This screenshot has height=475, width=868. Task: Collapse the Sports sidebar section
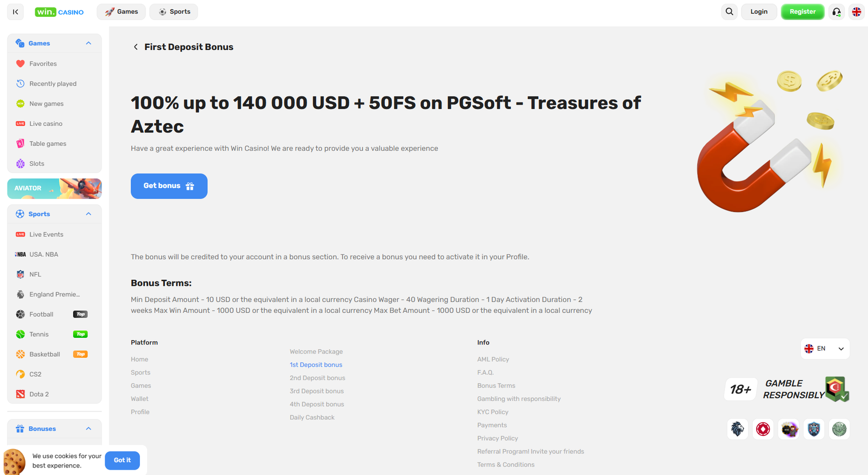(88, 214)
